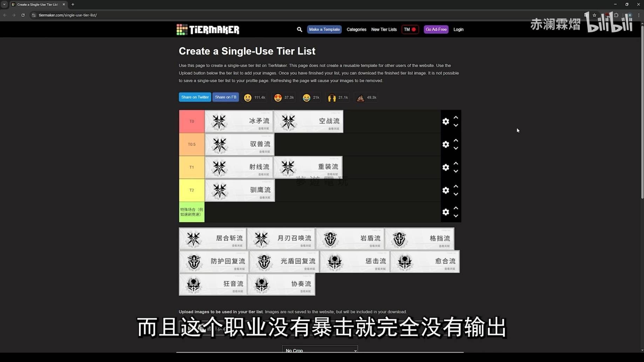Image resolution: width=644 pixels, height=362 pixels.
Task: Open New Tier Lists page
Action: [384, 29]
